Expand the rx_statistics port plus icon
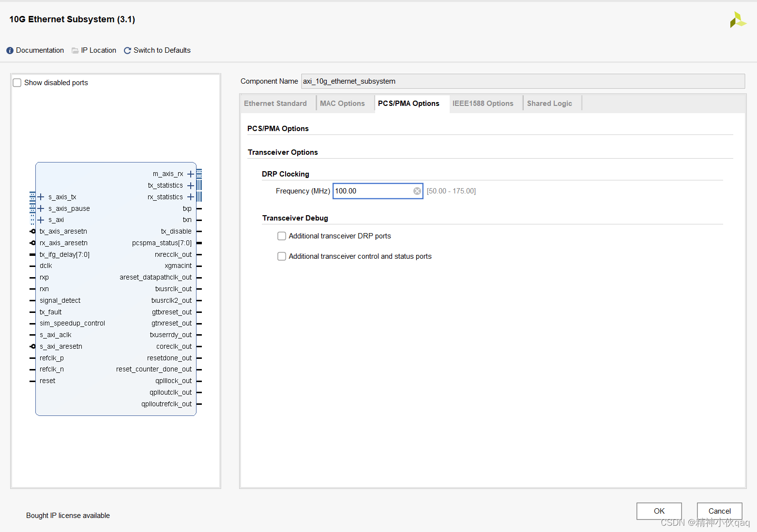The width and height of the screenshot is (757, 532). click(191, 197)
